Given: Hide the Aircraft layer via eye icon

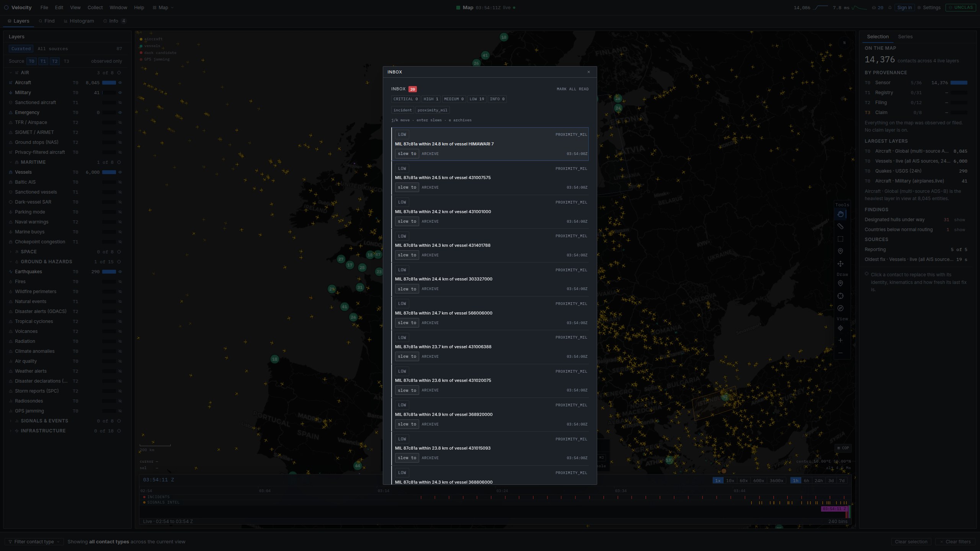Looking at the screenshot, I should pos(120,83).
